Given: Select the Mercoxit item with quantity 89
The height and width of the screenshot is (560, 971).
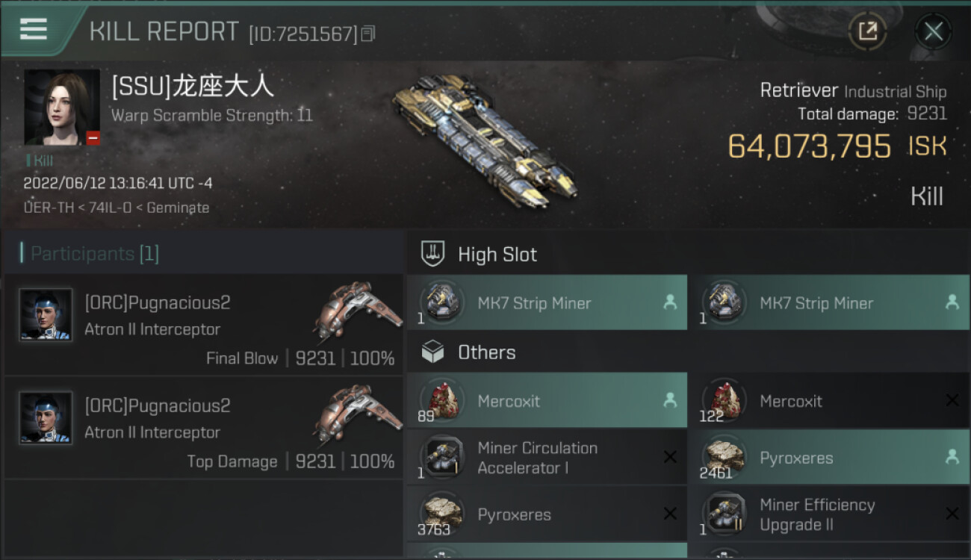Looking at the screenshot, I should point(547,400).
